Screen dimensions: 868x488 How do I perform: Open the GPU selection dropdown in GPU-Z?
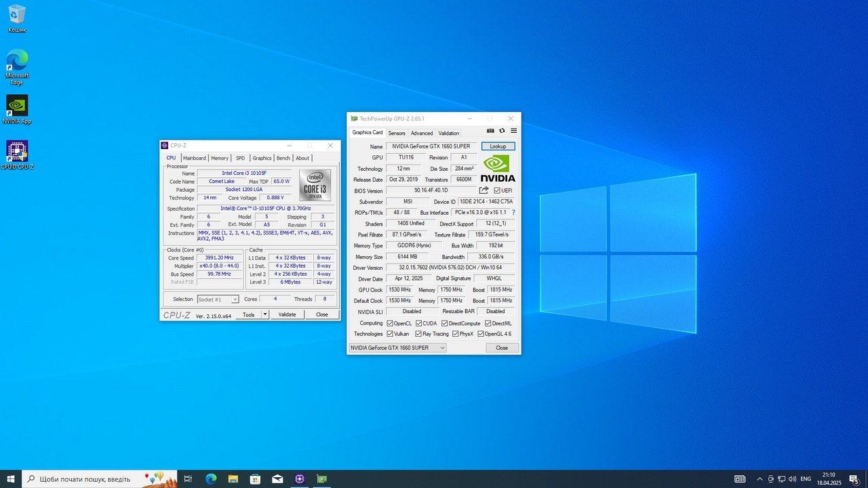(x=397, y=348)
